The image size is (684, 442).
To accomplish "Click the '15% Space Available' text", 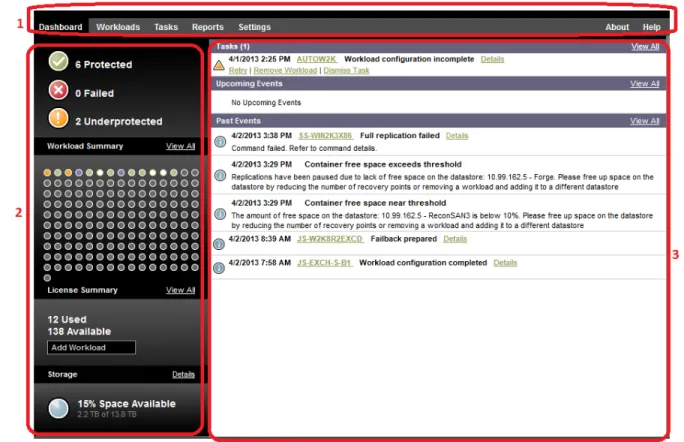I will 127,404.
